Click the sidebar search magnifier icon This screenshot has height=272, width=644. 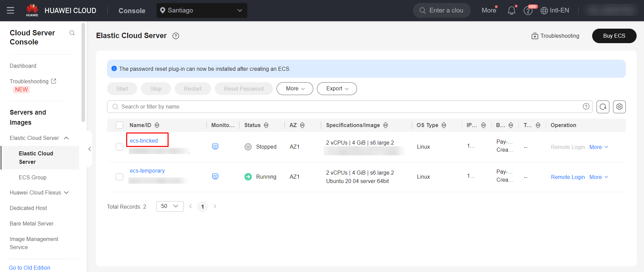[72, 33]
